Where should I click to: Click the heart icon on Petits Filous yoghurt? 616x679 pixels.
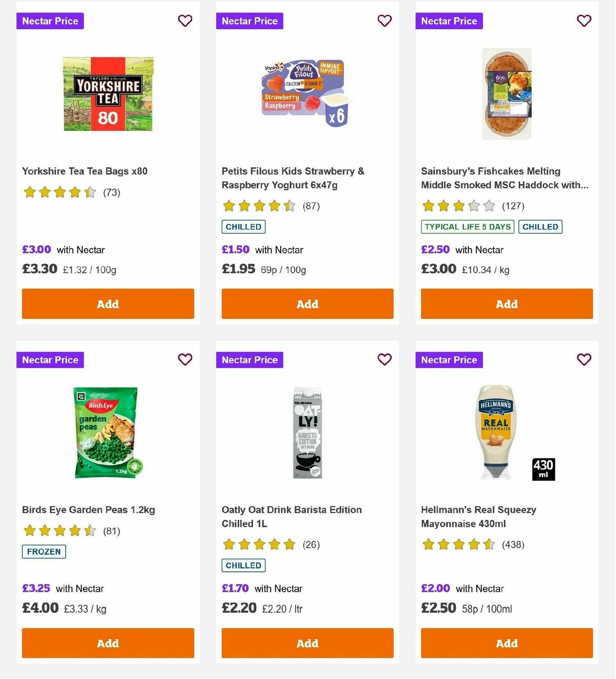384,21
